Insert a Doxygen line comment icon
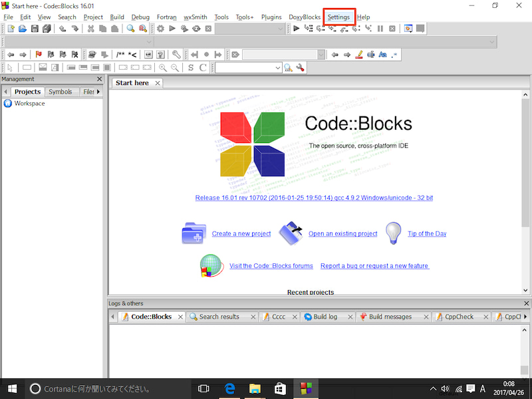 coord(132,55)
